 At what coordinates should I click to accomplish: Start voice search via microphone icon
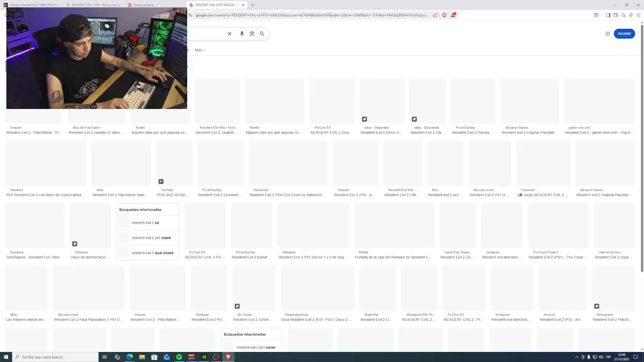click(242, 34)
